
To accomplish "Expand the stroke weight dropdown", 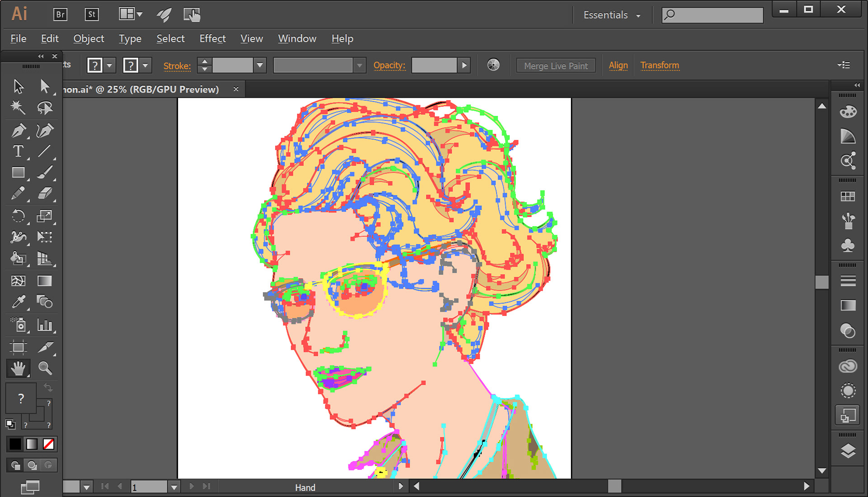I will tap(260, 65).
